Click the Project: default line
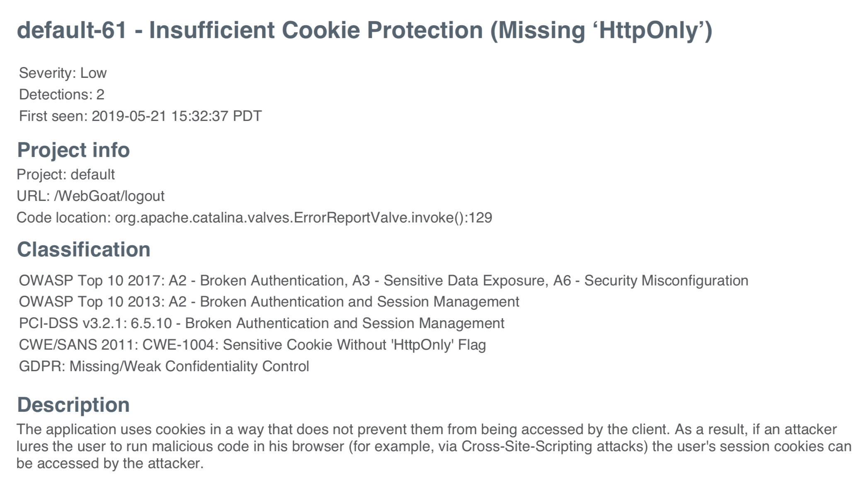The image size is (868, 503). click(x=65, y=174)
